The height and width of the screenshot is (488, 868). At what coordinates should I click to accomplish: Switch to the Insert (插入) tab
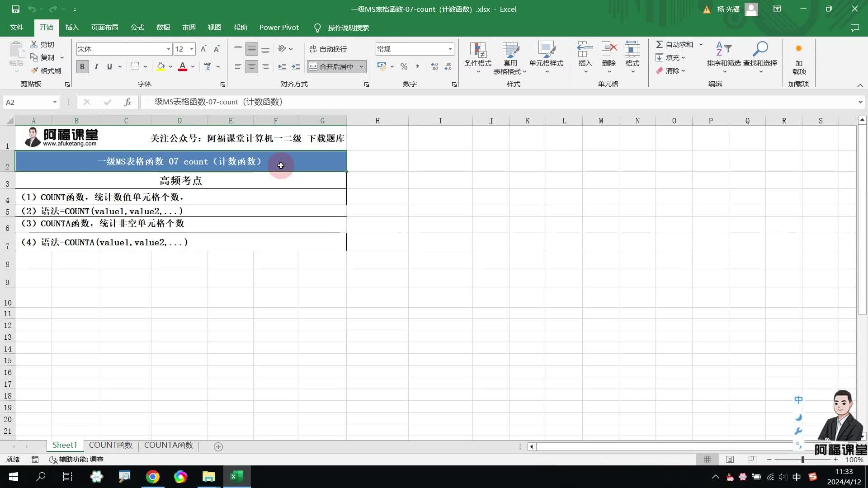(x=72, y=28)
